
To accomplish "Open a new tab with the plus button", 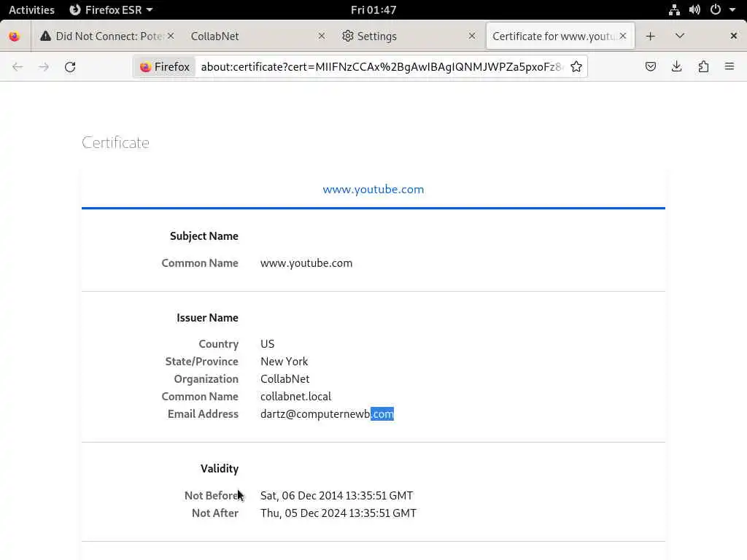I will click(650, 36).
